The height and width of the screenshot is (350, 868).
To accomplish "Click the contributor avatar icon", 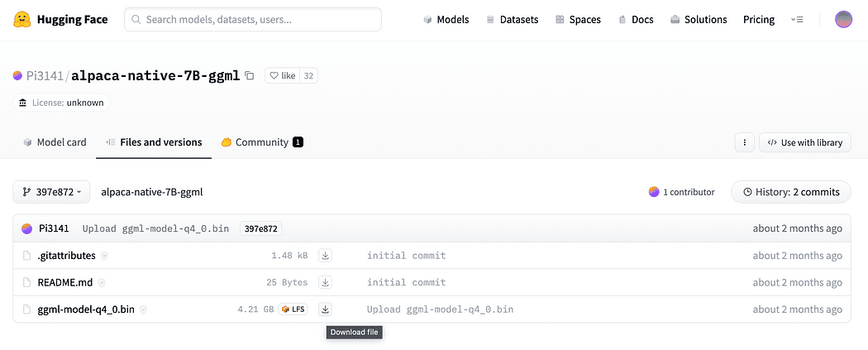I will [x=654, y=192].
